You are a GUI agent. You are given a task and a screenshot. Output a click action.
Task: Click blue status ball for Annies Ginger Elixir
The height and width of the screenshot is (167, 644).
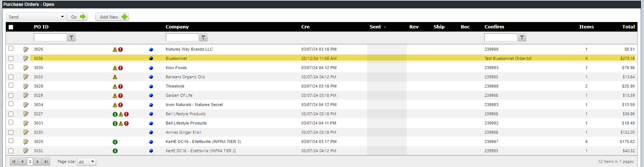click(151, 133)
